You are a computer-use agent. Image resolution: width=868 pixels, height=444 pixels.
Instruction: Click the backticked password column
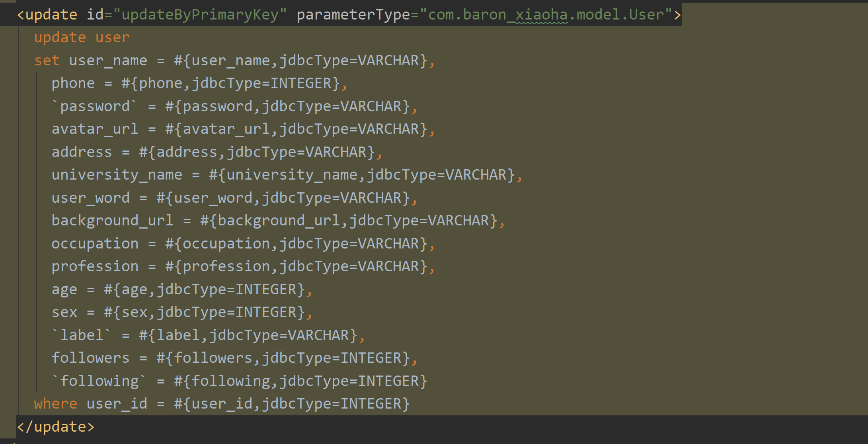point(95,106)
